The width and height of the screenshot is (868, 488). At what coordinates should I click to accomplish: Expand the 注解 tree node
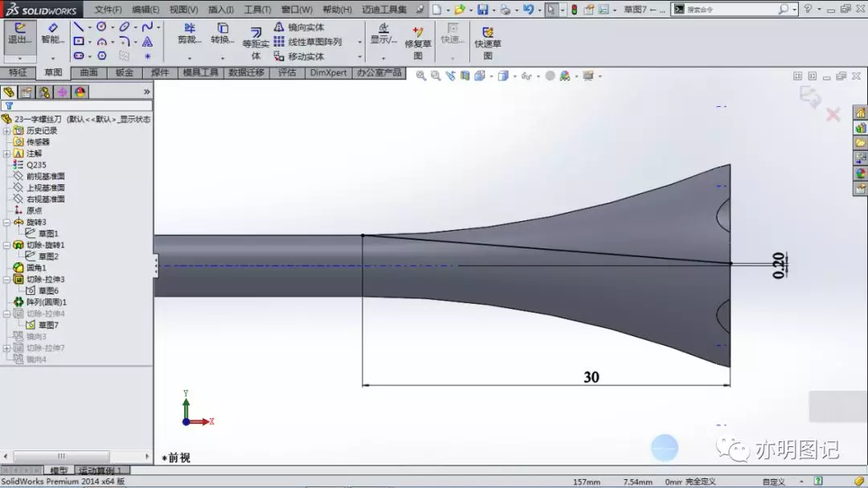(6, 154)
